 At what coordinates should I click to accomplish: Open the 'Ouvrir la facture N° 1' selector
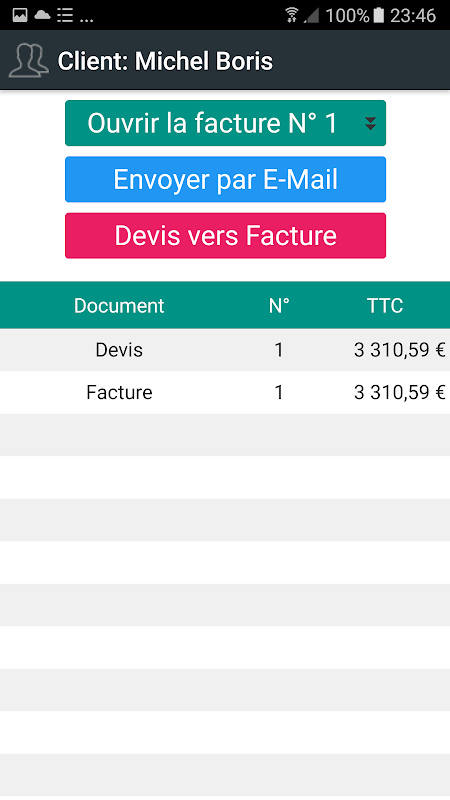click(x=226, y=123)
